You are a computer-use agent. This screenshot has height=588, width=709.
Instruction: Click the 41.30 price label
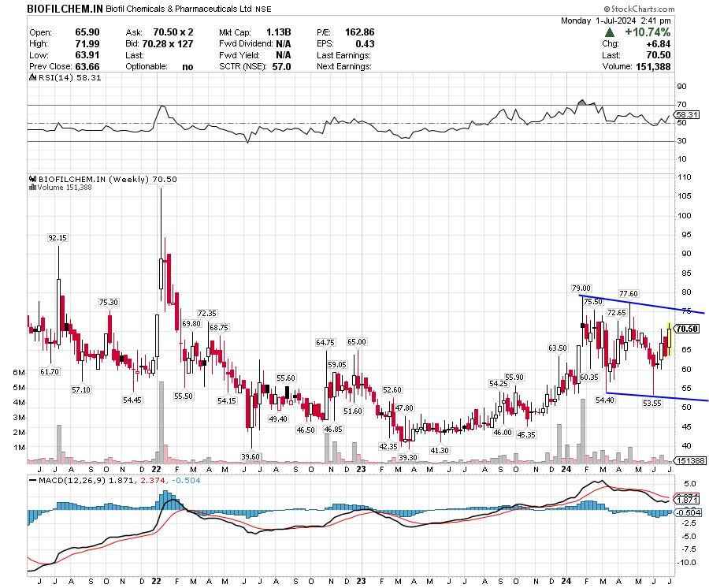tap(440, 450)
